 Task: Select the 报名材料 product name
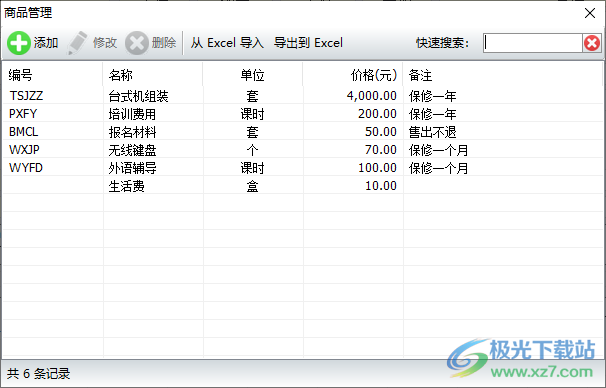(132, 132)
